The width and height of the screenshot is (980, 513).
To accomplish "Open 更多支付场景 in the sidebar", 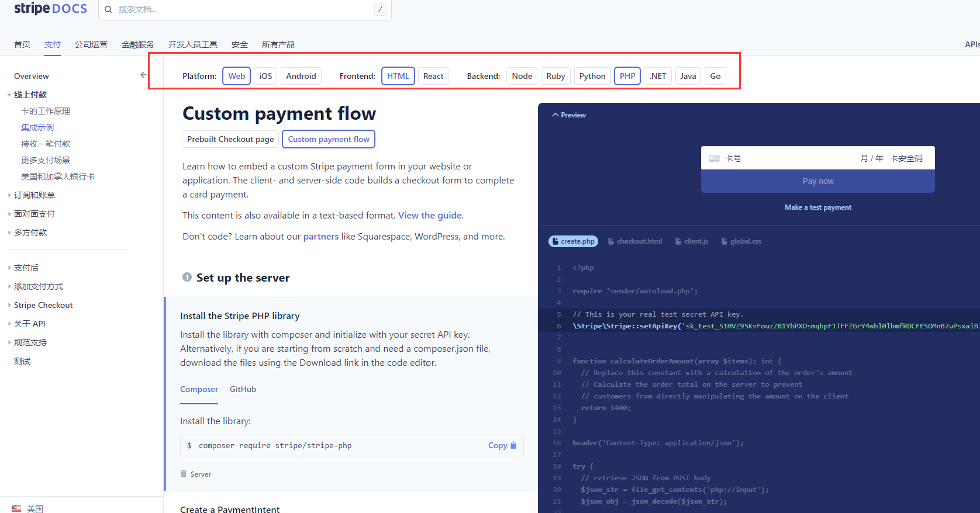I will click(x=46, y=160).
